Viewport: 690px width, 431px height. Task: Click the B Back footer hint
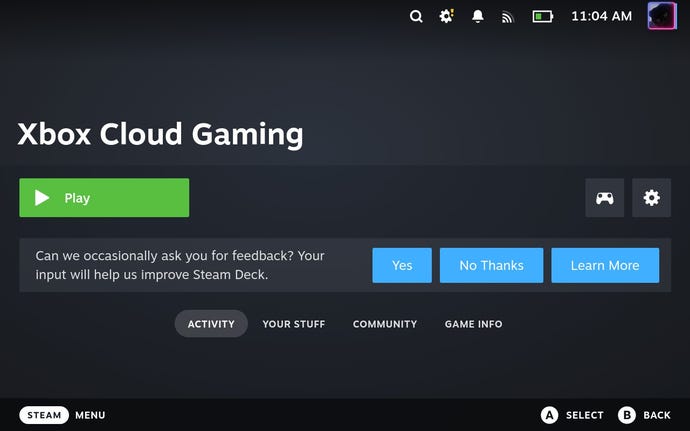pyautogui.click(x=644, y=415)
